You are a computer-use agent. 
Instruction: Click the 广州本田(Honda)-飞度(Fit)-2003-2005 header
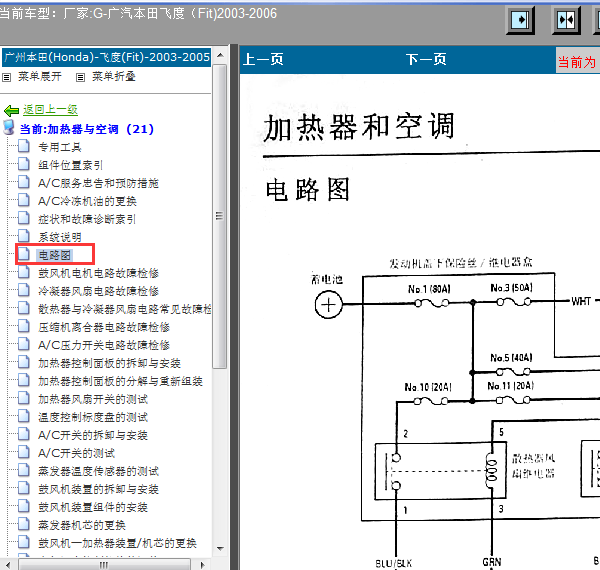(x=107, y=57)
